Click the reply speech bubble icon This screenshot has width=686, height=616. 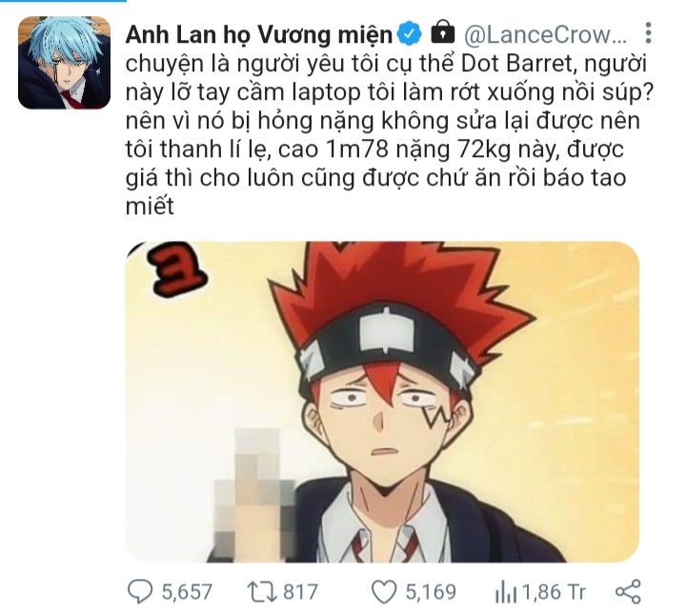[x=140, y=591]
